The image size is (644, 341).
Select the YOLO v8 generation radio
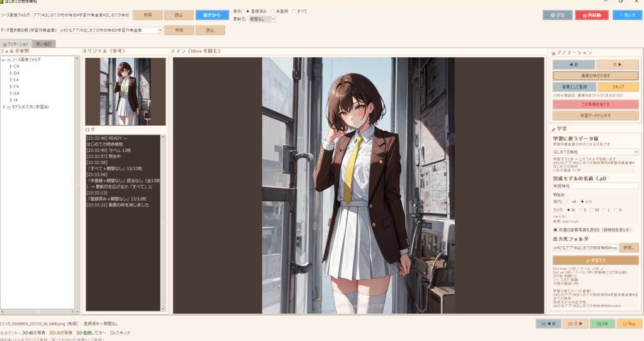(x=569, y=202)
